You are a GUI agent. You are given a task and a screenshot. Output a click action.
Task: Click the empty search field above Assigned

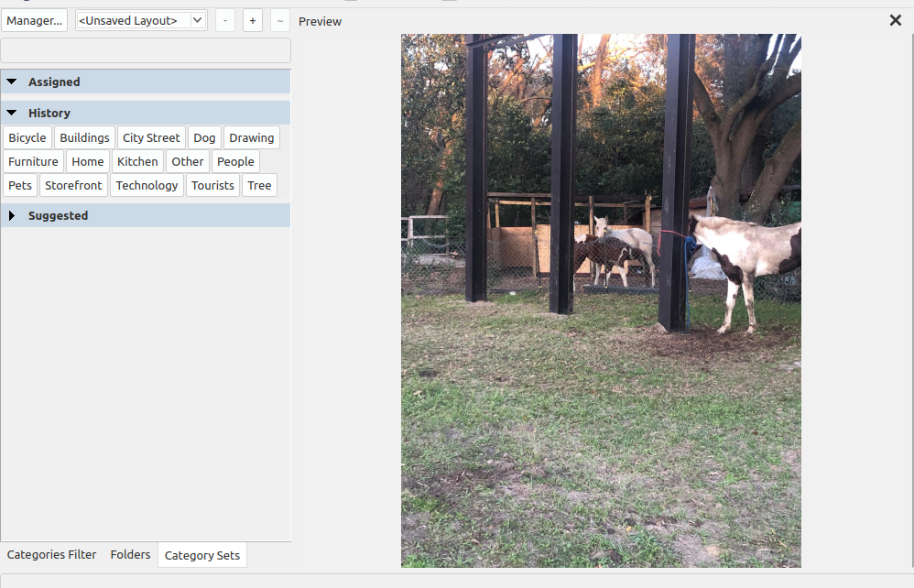point(146,50)
